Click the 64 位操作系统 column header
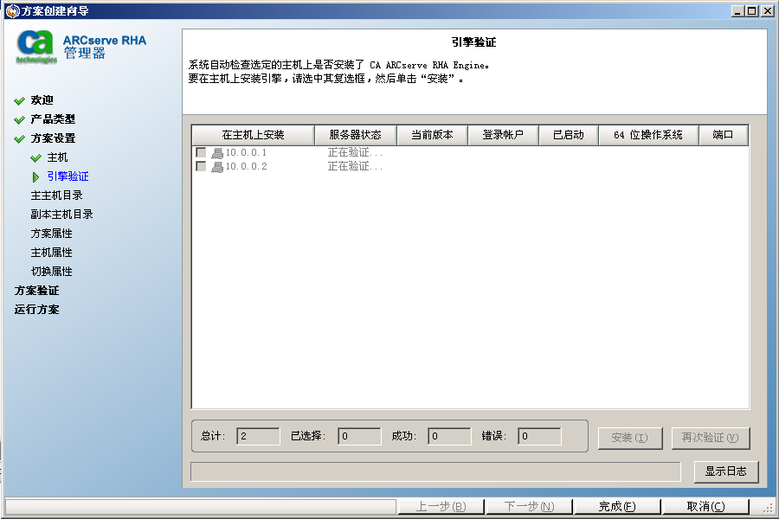 [648, 135]
